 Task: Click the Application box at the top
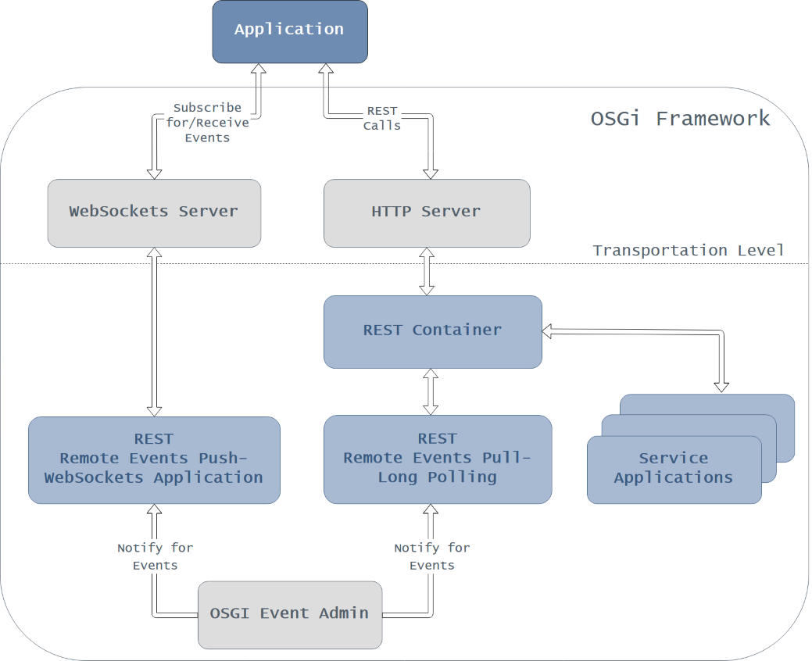[289, 31]
